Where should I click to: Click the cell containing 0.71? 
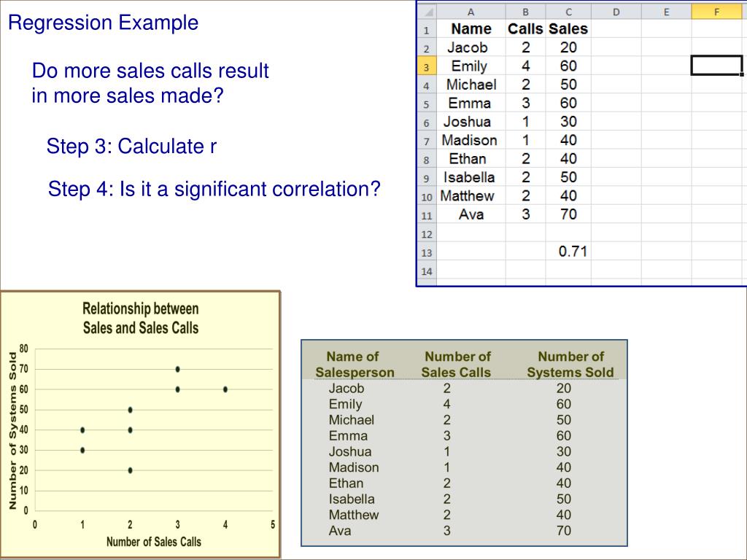[573, 252]
